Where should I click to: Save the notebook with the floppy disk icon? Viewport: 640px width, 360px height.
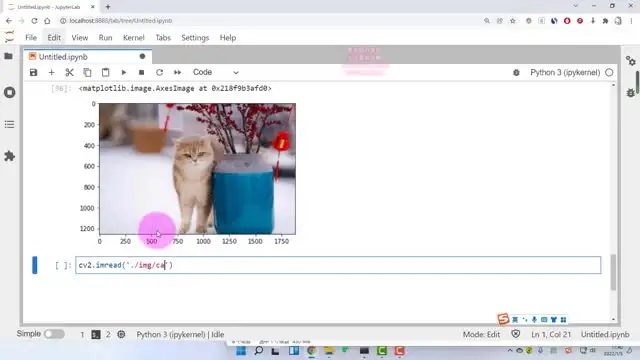[33, 73]
